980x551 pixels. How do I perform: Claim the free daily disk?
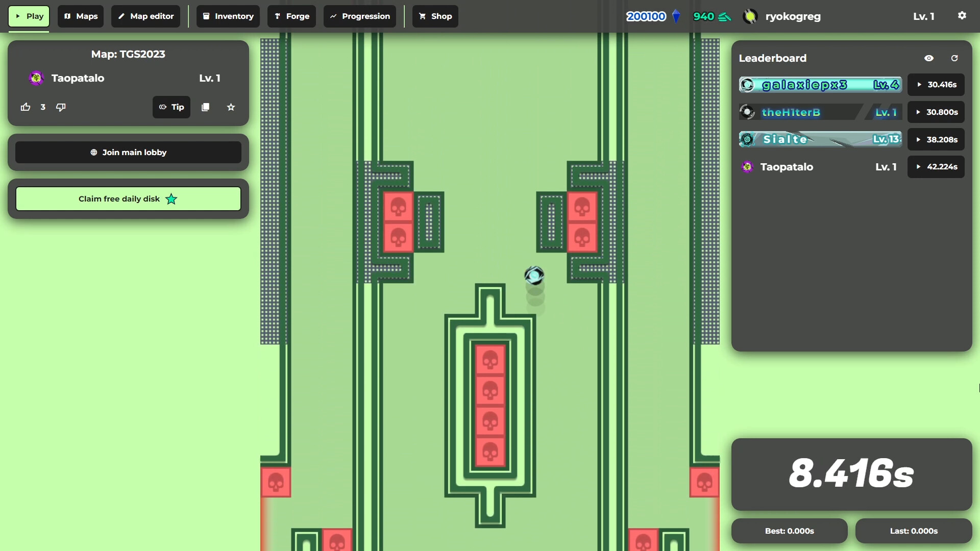128,198
